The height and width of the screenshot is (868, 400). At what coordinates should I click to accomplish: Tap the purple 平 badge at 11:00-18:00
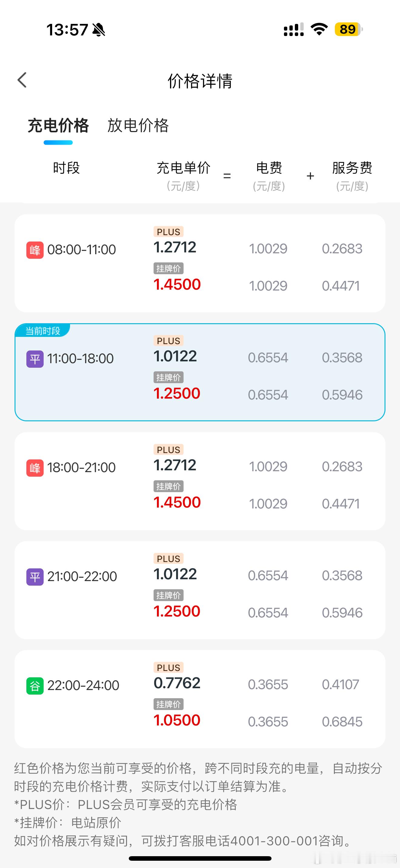coord(35,359)
